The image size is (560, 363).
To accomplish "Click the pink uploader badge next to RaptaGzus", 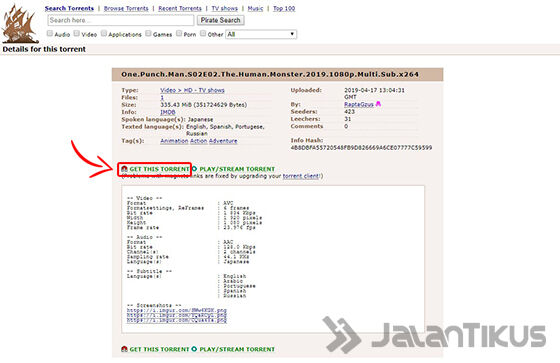I will 379,104.
